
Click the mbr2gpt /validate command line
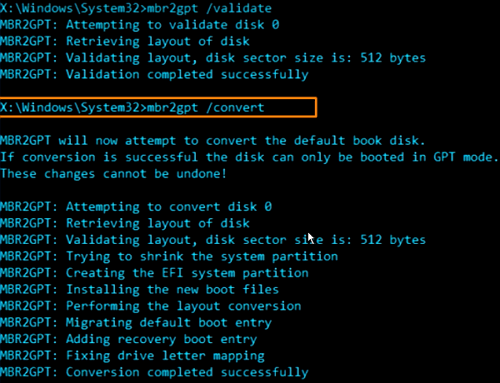pos(136,8)
